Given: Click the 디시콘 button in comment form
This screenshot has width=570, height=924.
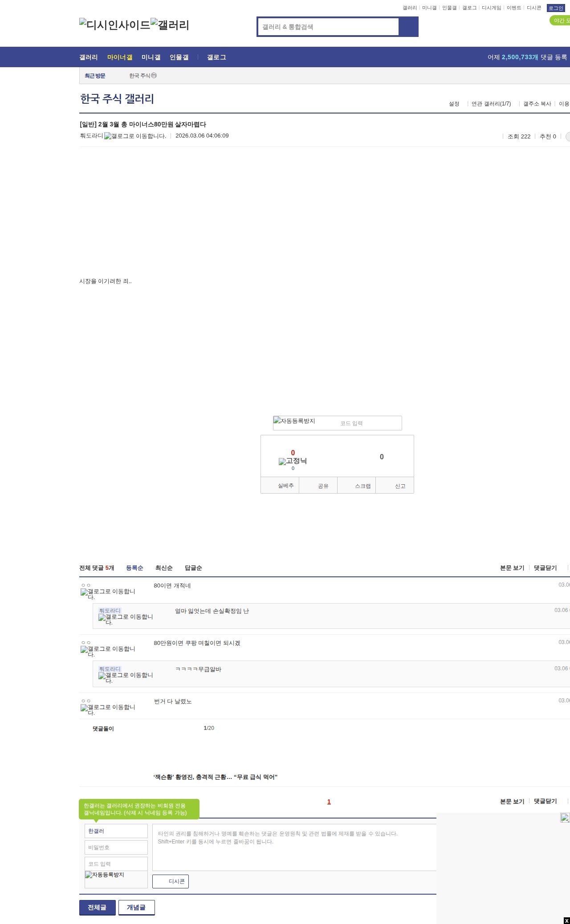Looking at the screenshot, I should point(171,881).
